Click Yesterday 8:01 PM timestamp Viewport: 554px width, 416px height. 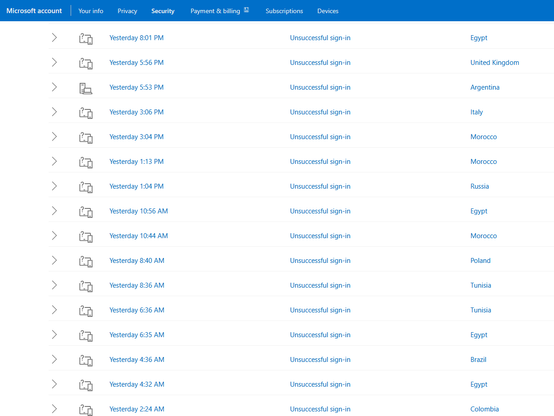point(136,38)
